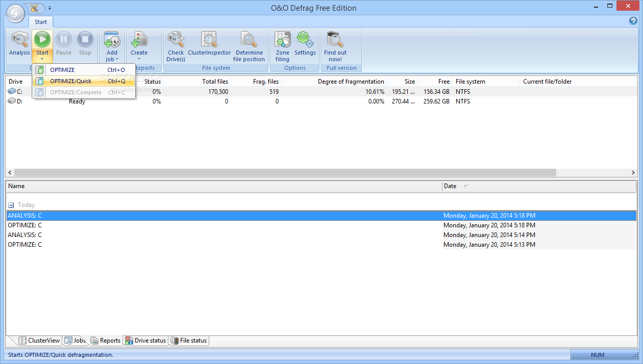Select the Start ribbon tab

tap(41, 22)
